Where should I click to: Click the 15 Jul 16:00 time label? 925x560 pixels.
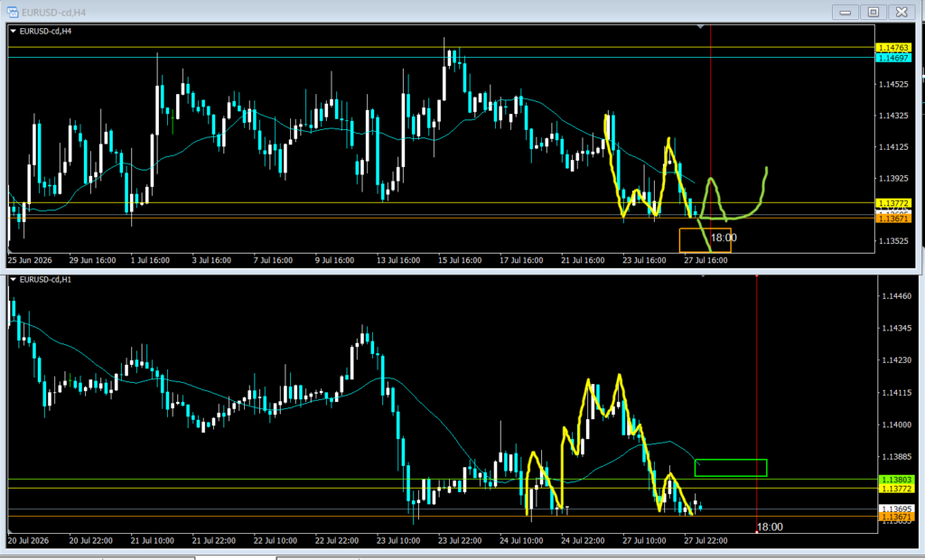460,260
